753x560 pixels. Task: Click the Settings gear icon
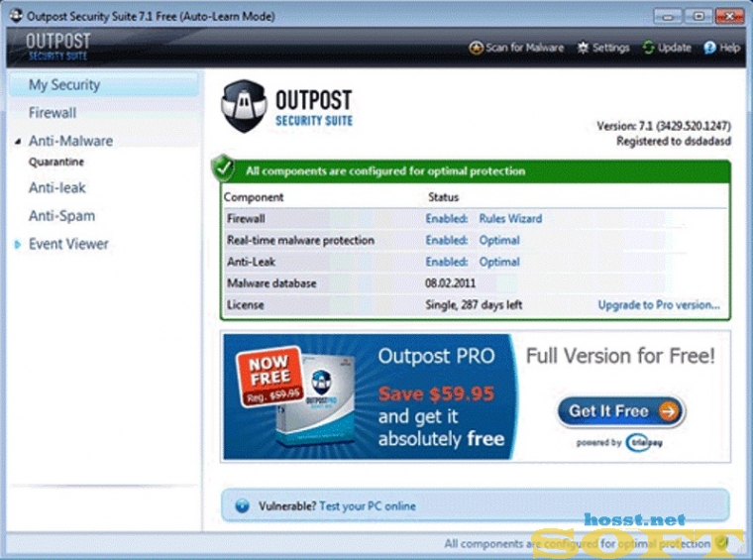583,48
